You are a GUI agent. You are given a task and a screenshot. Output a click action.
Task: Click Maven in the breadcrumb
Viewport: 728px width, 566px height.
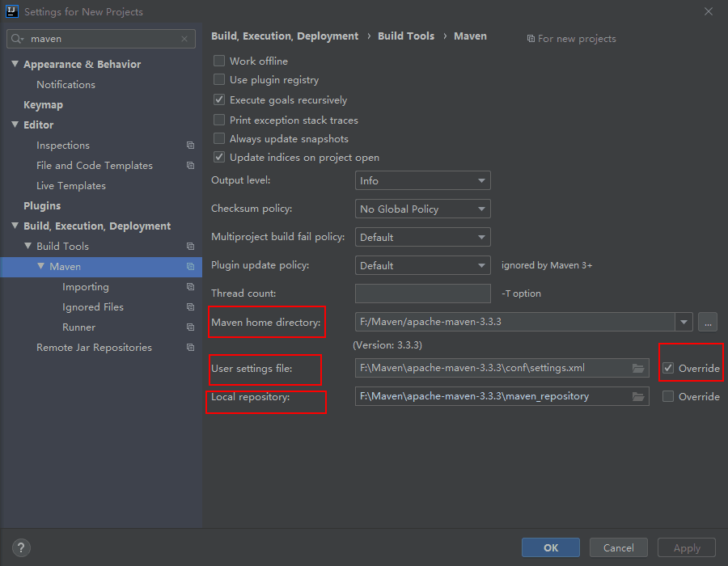point(470,36)
